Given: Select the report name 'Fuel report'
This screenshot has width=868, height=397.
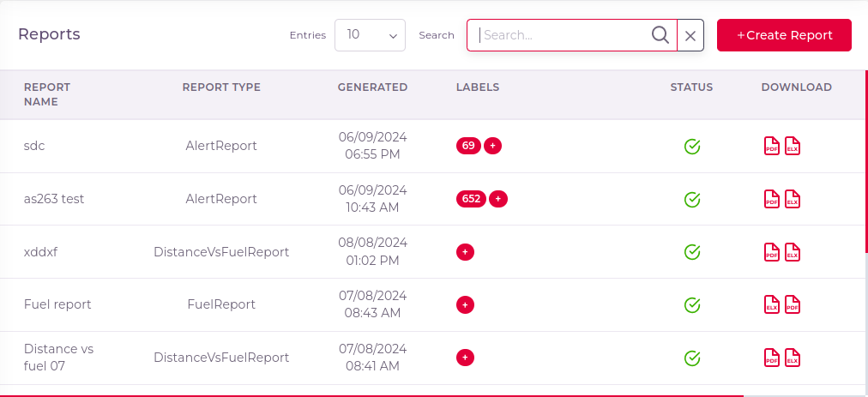Looking at the screenshot, I should (x=57, y=304).
